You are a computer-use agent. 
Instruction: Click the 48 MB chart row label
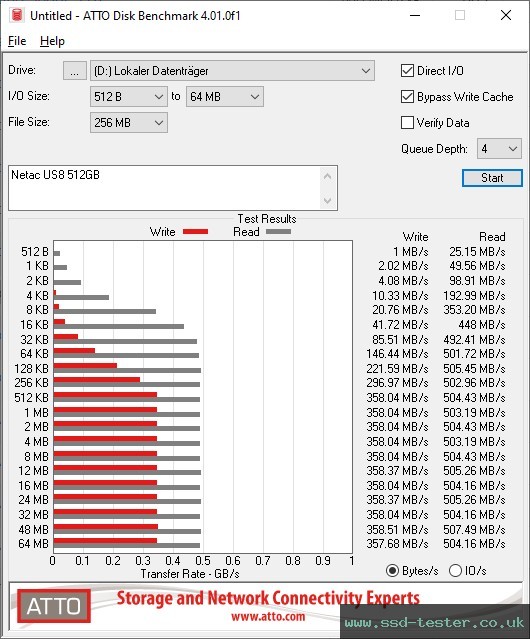(33, 529)
